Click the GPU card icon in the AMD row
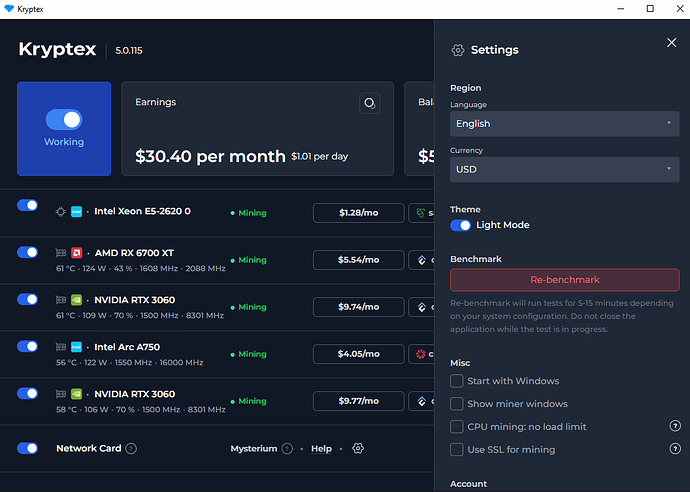The height and width of the screenshot is (492, 690). pyautogui.click(x=60, y=253)
